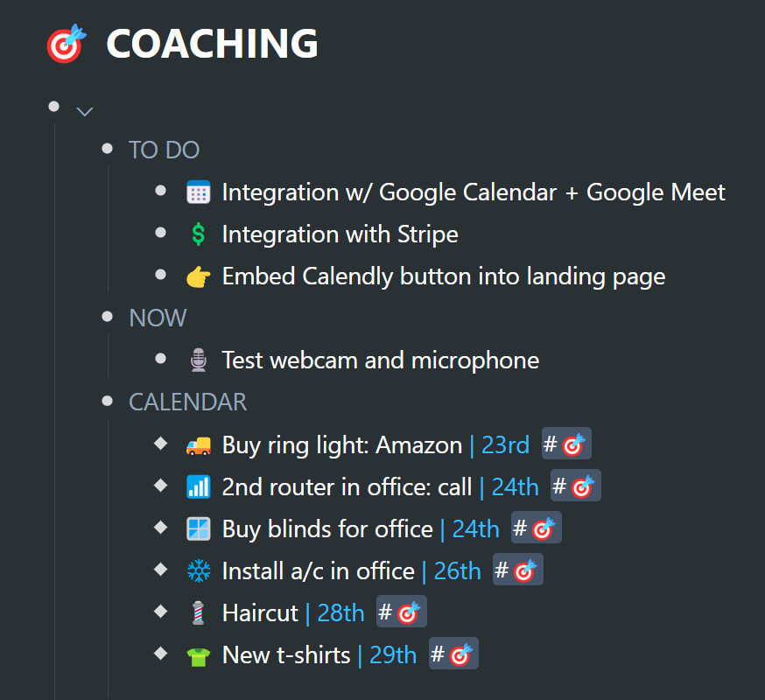Open the hashtag tag on Haircut item
The width and height of the screenshot is (765, 700).
(x=402, y=612)
